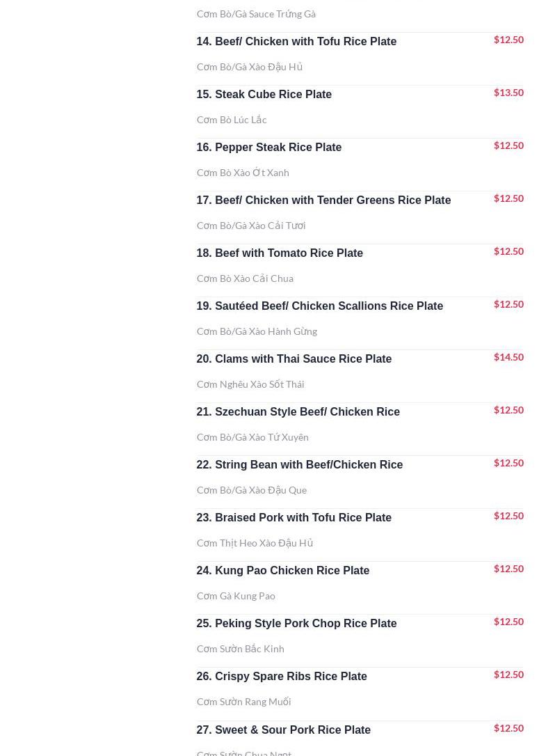Screen dimensions: 546x756
Task: Open the Pepper Steak Rice Plate entry
Action: (x=268, y=148)
